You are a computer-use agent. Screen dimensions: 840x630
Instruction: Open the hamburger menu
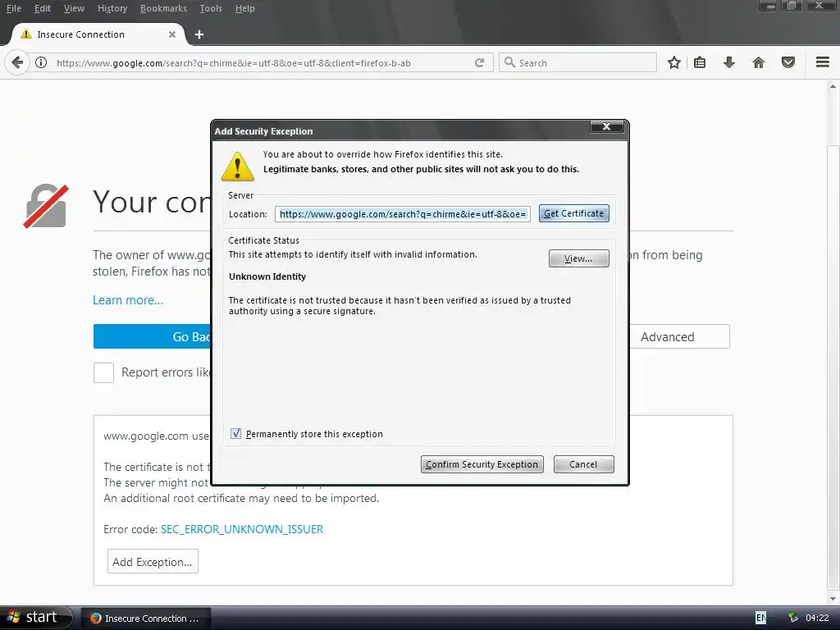click(x=823, y=62)
